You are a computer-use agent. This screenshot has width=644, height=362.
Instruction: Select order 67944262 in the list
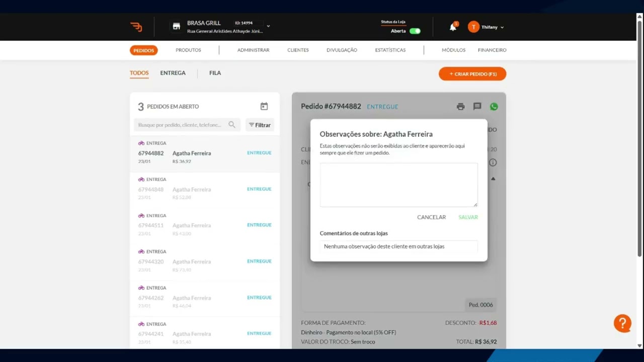point(205,298)
